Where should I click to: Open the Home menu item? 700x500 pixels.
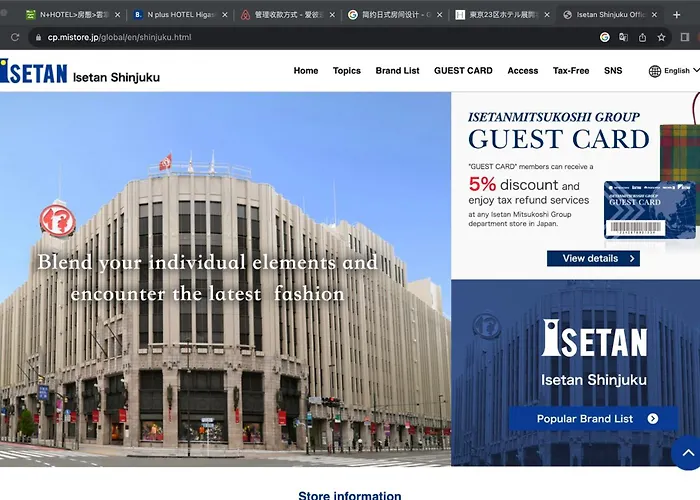coord(306,71)
